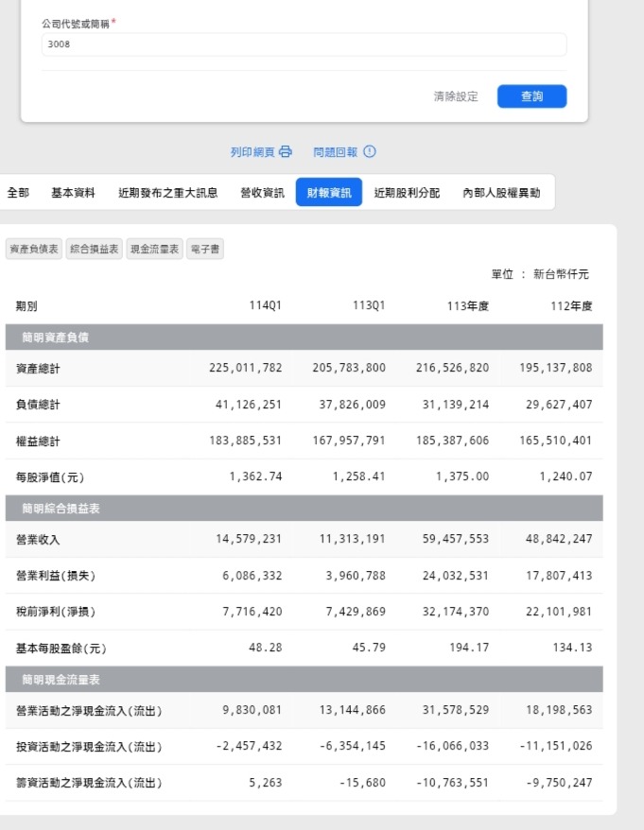Click the printer icon beside 列印網頁

(x=286, y=151)
